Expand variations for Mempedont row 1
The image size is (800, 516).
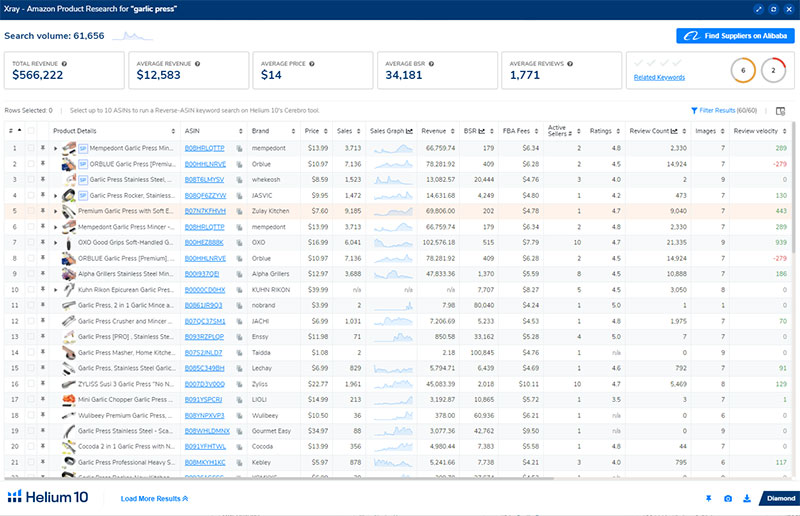56,149
